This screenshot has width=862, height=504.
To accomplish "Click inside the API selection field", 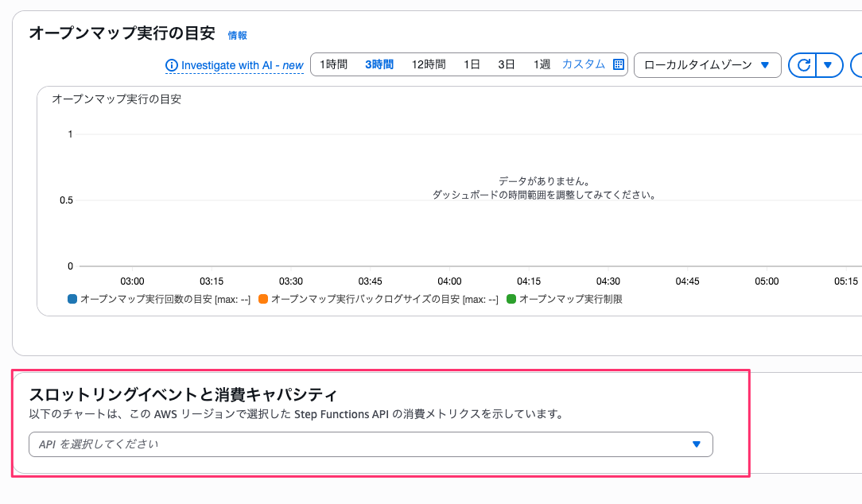I will point(318,444).
